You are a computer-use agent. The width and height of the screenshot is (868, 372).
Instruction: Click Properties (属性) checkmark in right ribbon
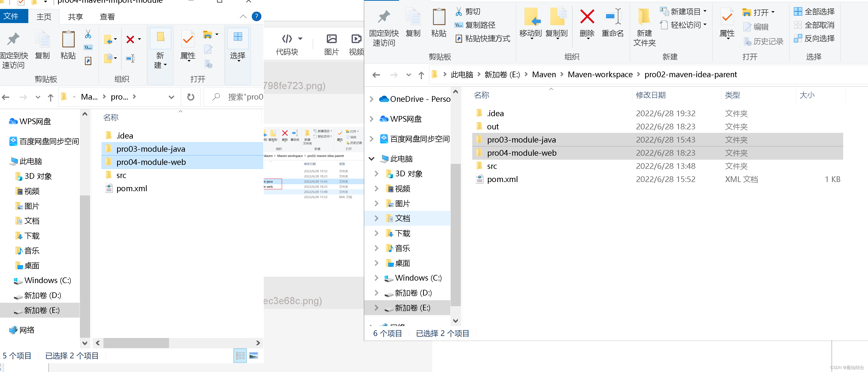point(727,22)
